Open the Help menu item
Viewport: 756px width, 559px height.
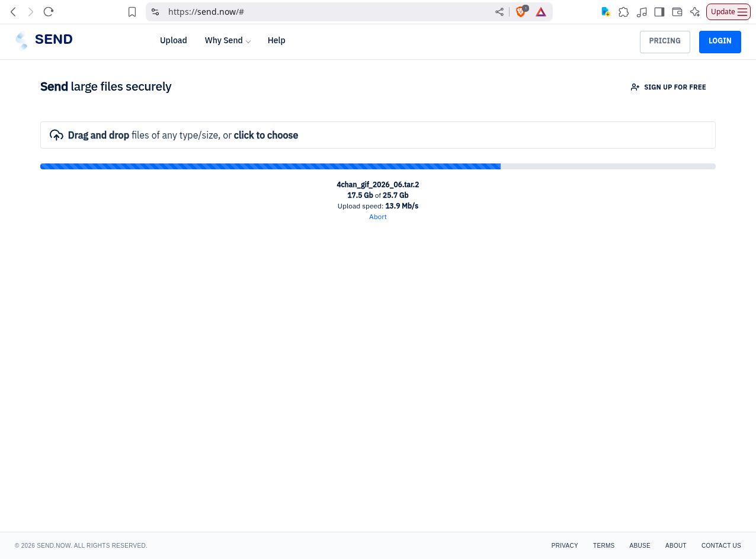[x=277, y=40]
